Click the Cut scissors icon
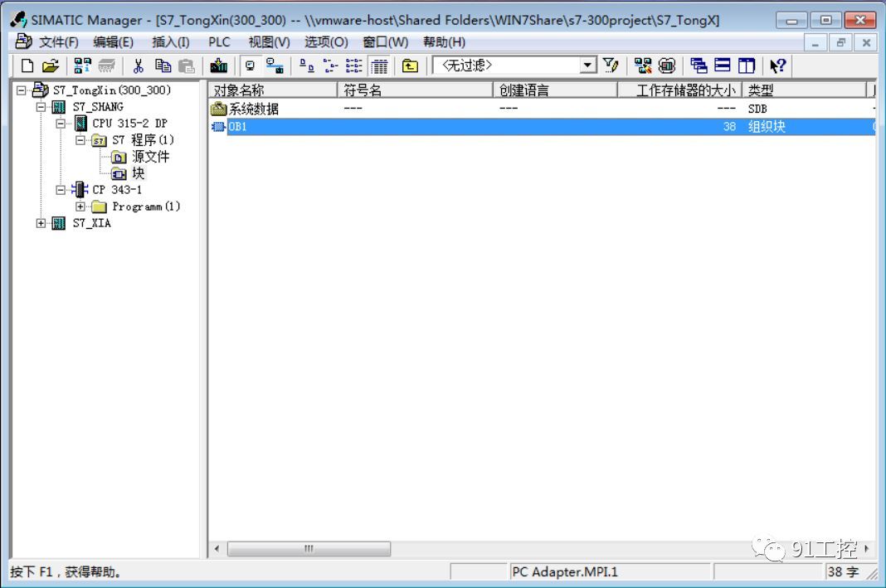Viewport: 886px width, 588px height. click(x=139, y=66)
